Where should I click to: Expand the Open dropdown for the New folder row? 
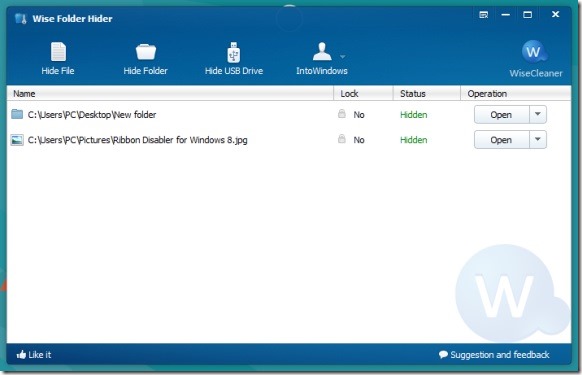click(537, 114)
